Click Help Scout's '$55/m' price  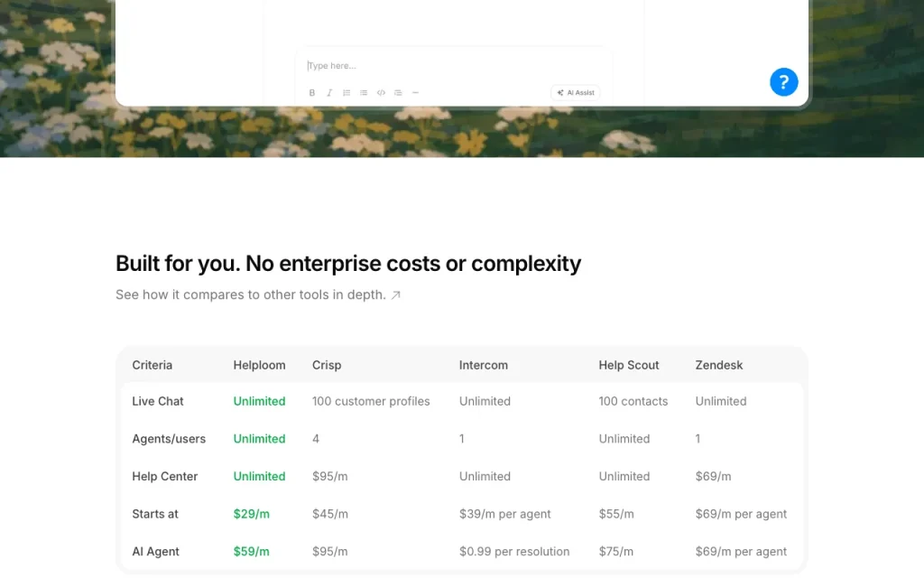[x=616, y=514]
